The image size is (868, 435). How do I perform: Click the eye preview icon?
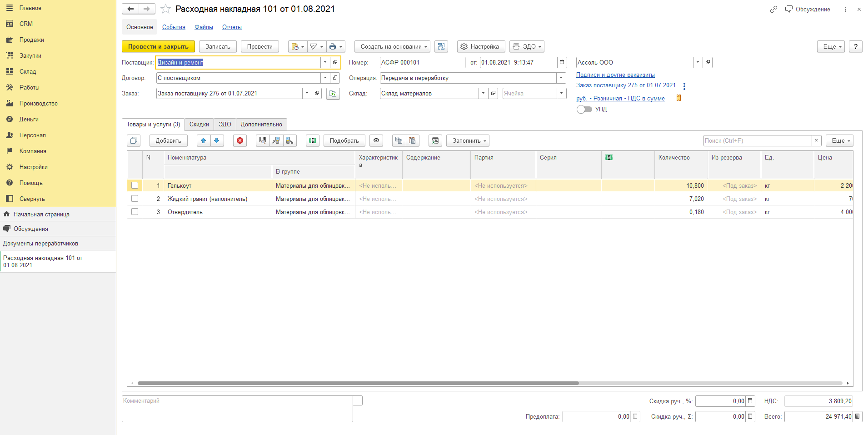tap(376, 140)
